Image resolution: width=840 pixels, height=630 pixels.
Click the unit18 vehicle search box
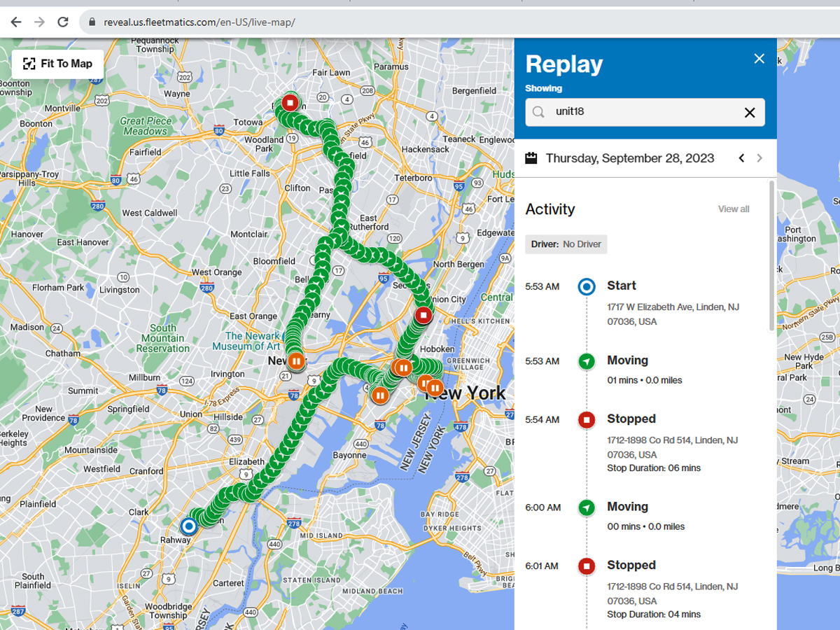(x=637, y=112)
